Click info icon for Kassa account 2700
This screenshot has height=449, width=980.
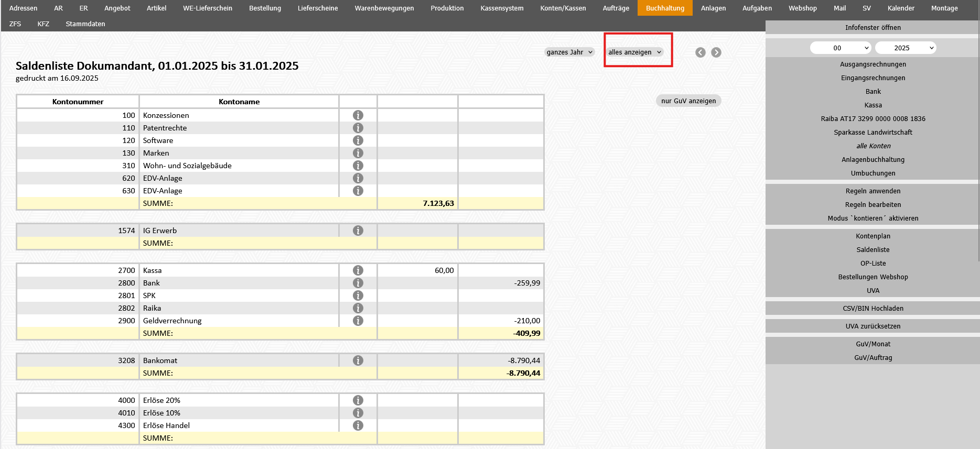pos(358,270)
